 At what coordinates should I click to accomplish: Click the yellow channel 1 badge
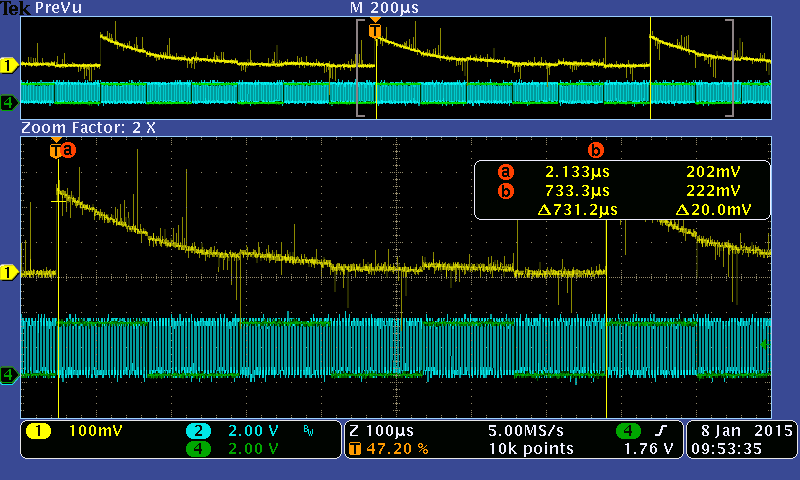(38, 431)
